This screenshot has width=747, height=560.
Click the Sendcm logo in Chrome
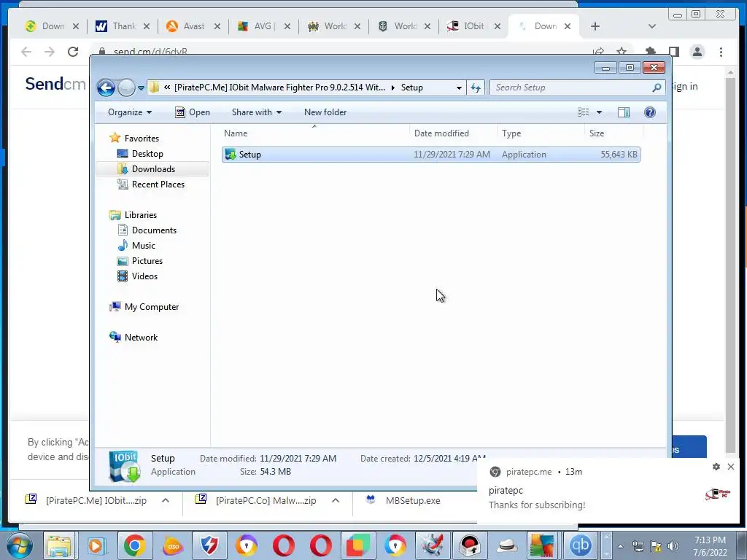pos(55,84)
